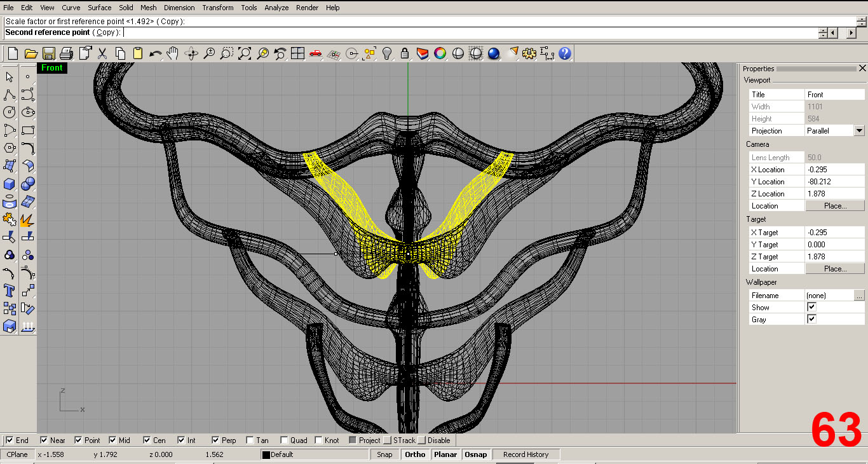Click the Cut scissors icon

click(x=102, y=53)
